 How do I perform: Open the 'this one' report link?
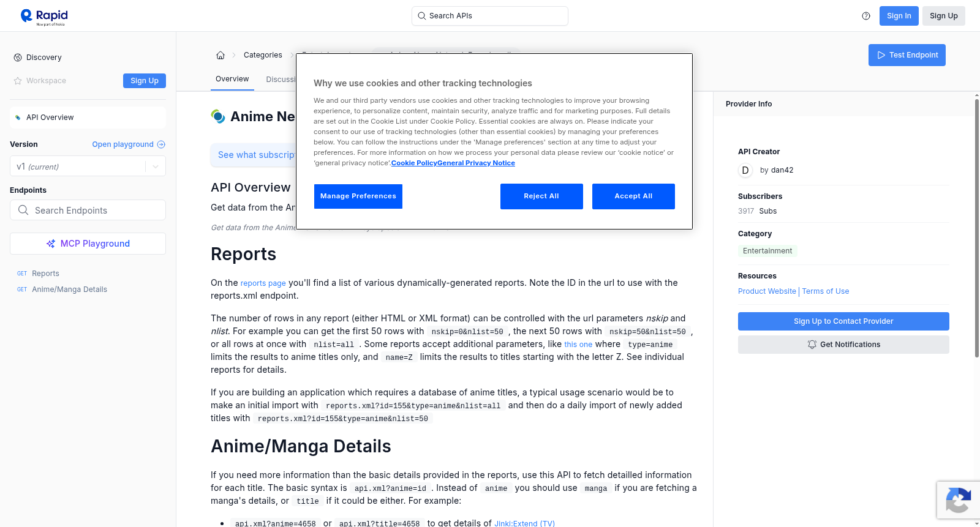[x=578, y=345]
